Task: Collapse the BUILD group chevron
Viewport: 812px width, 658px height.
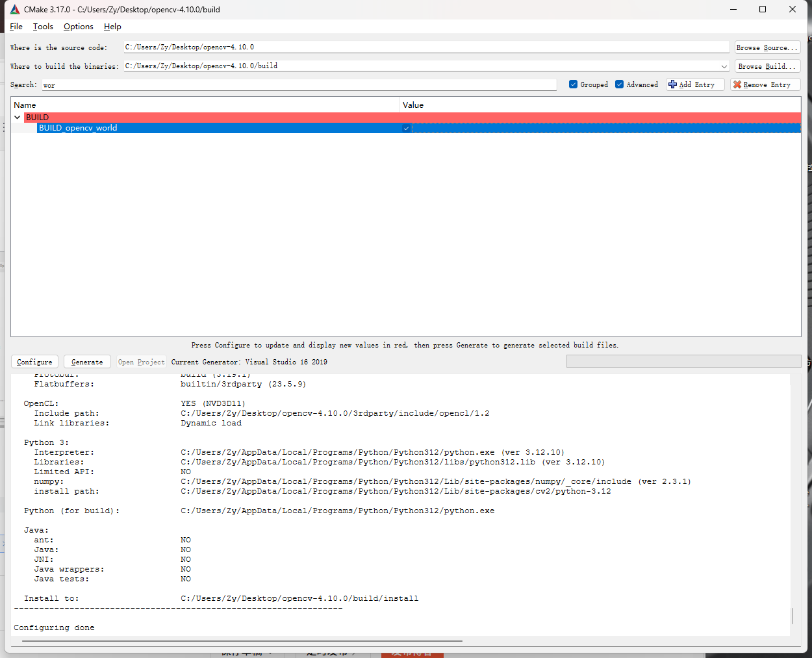Action: pos(18,118)
